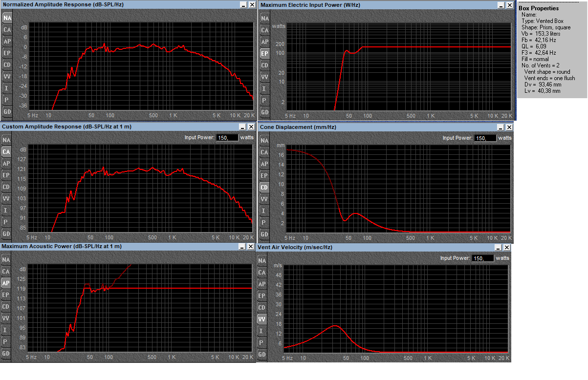This screenshot has width=588, height=380.
Task: Switch Custom Amplitude Response window to CD graph
Action: click(6, 187)
